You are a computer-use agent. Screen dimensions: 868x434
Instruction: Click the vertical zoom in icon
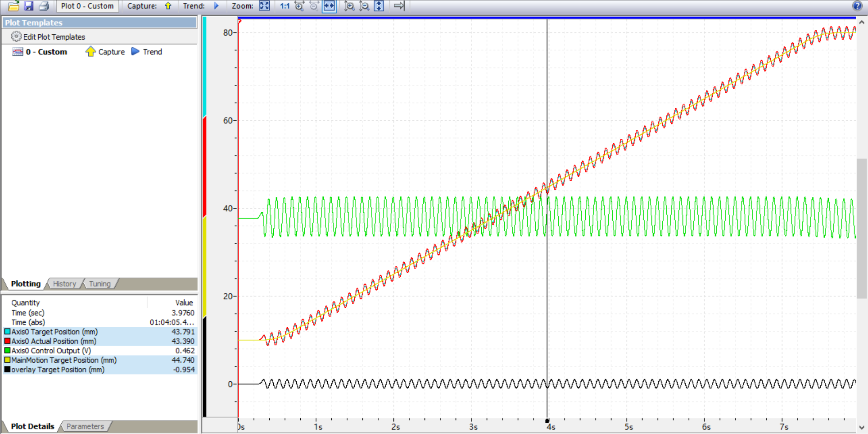coord(349,6)
